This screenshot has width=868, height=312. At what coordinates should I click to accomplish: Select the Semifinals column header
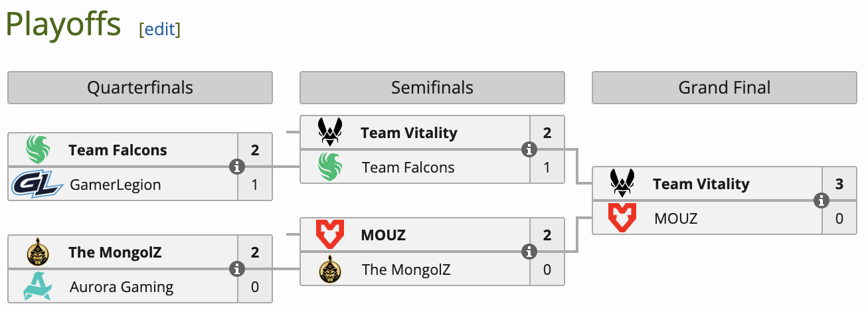point(432,88)
